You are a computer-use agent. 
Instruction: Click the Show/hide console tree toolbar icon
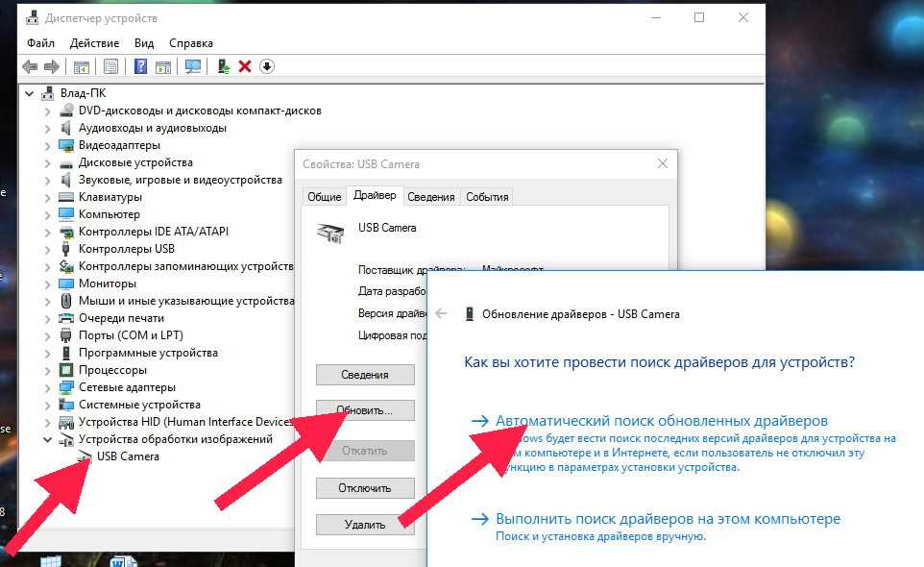82,66
